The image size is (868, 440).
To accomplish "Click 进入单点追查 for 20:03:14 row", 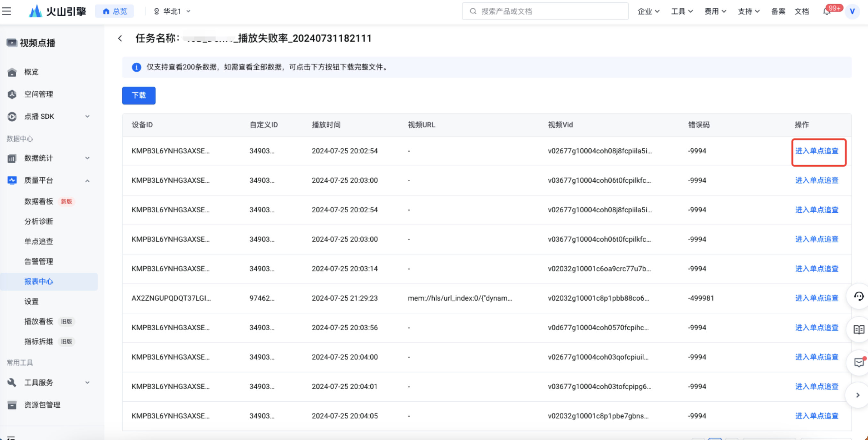I will pyautogui.click(x=817, y=269).
